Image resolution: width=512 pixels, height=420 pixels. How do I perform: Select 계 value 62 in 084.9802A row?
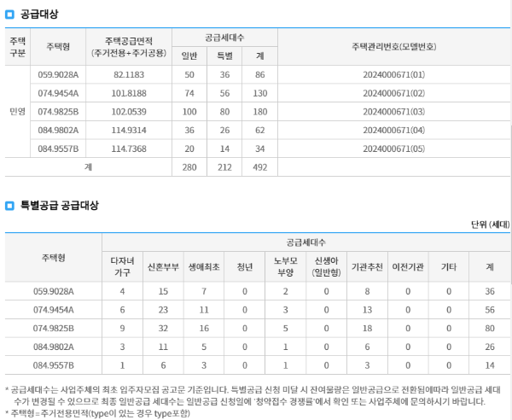260,131
